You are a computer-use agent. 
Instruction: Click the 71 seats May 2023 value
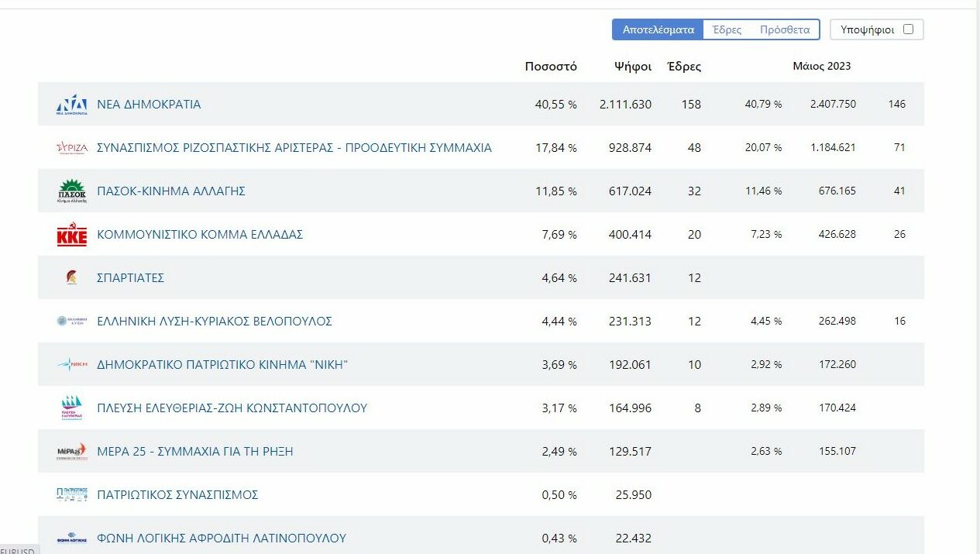click(899, 147)
